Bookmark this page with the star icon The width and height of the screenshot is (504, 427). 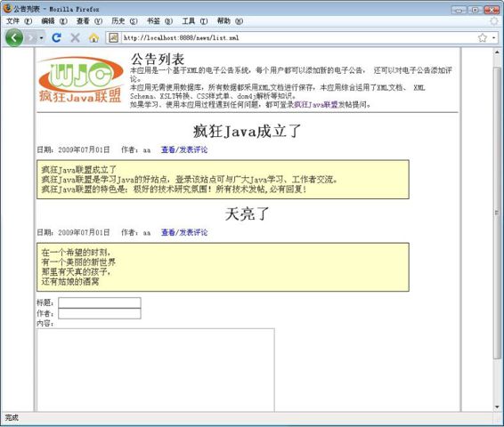[x=483, y=38]
